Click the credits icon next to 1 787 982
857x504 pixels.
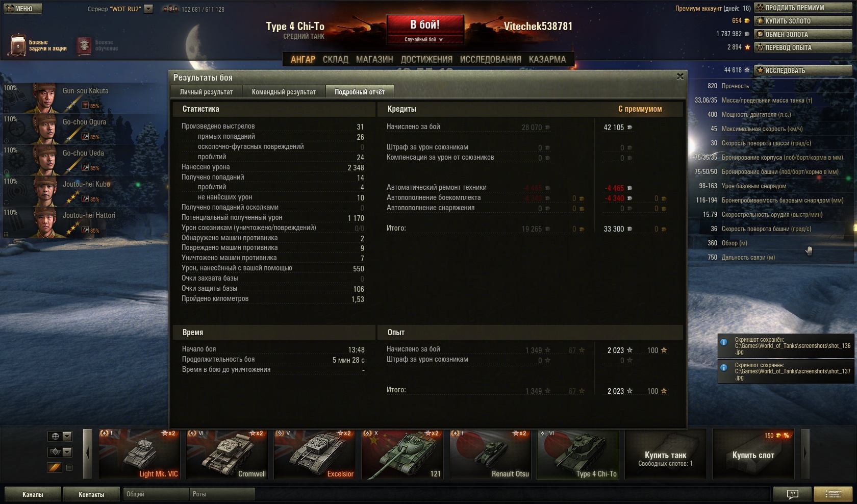(747, 34)
